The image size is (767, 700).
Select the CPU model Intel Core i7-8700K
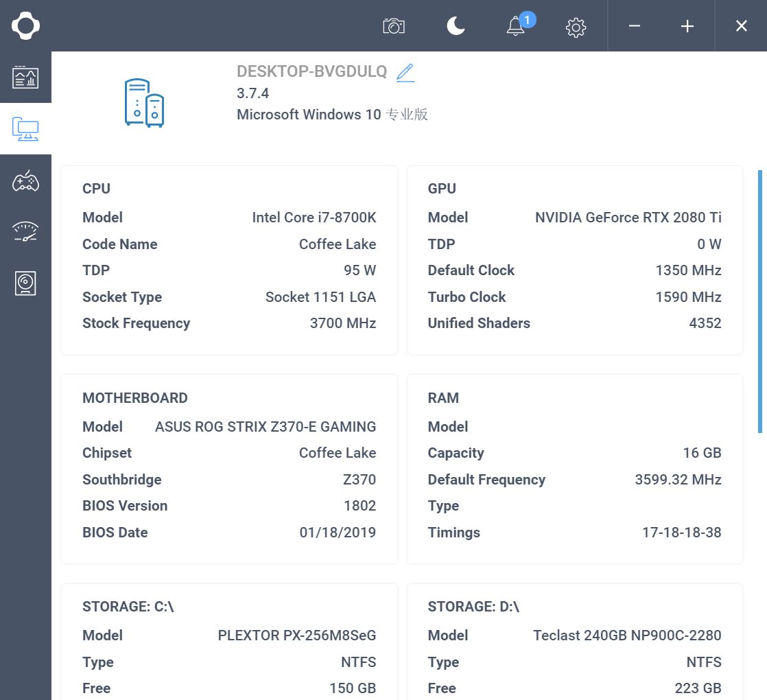(x=314, y=218)
